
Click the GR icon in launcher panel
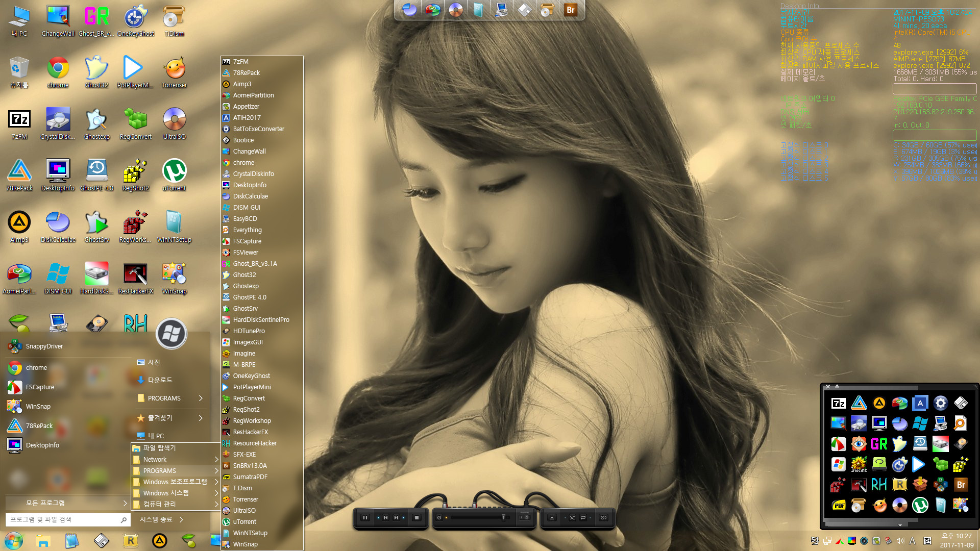(x=879, y=444)
